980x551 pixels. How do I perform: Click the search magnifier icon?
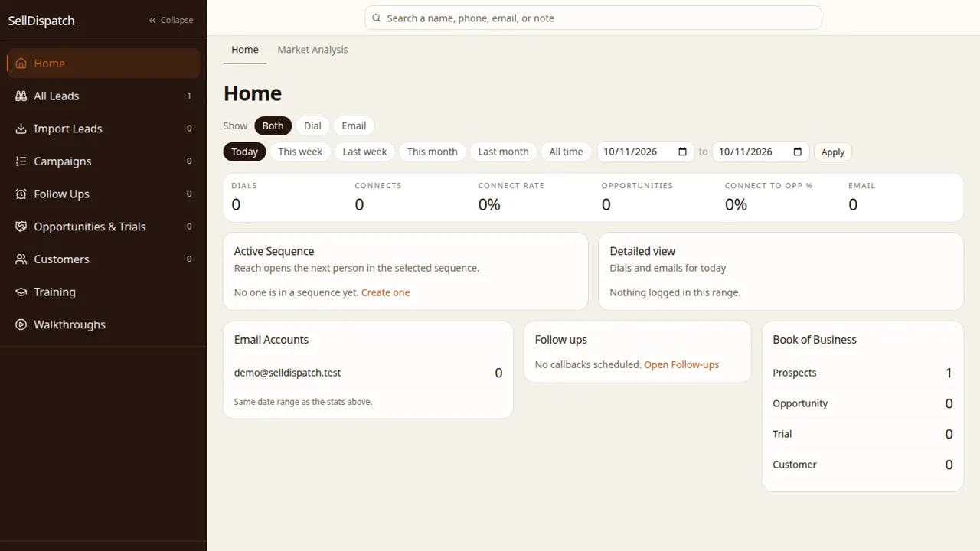coord(376,18)
